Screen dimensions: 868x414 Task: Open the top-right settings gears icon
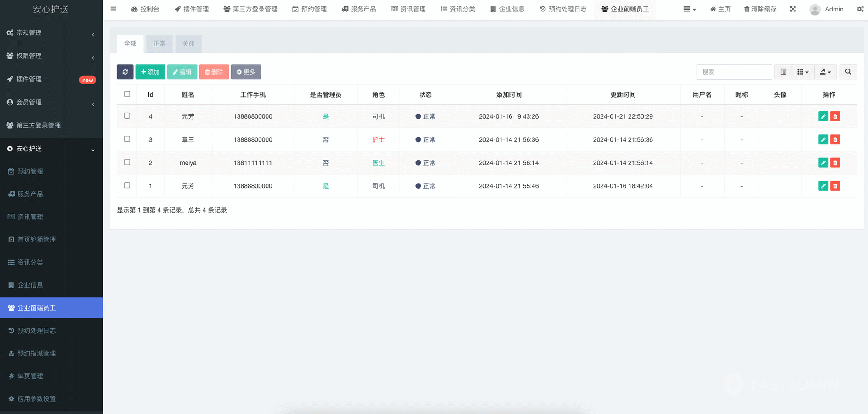[x=860, y=9]
